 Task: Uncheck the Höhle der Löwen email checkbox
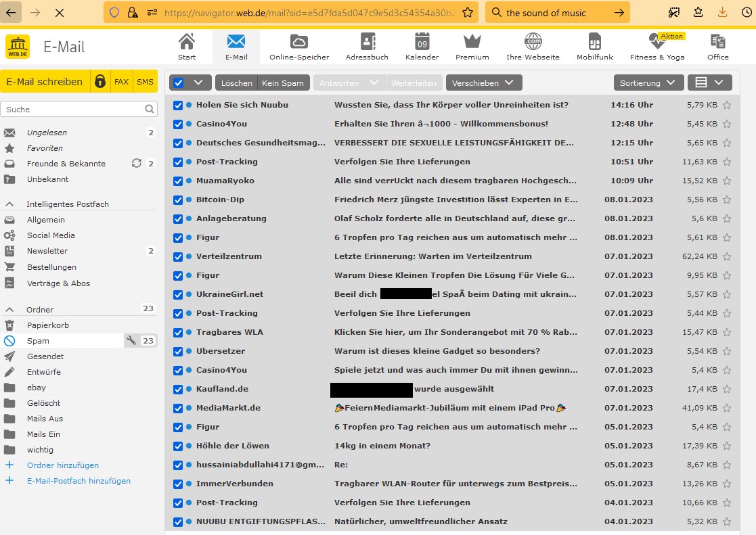178,446
